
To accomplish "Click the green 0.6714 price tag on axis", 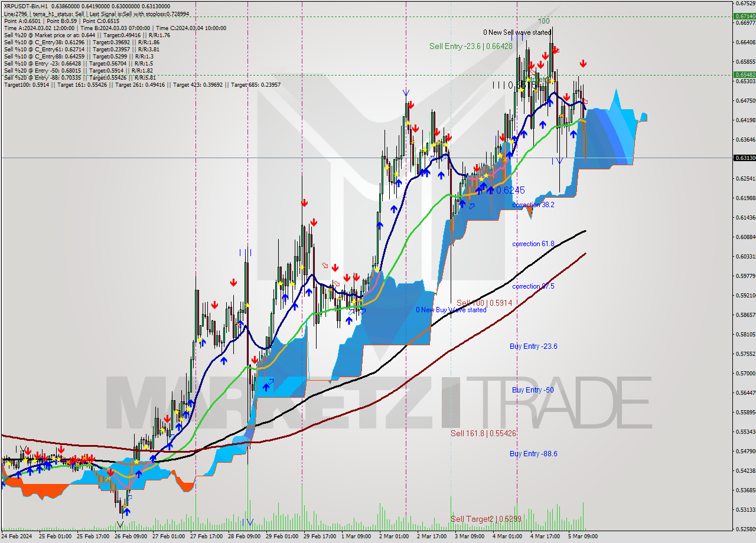I will tap(744, 17).
